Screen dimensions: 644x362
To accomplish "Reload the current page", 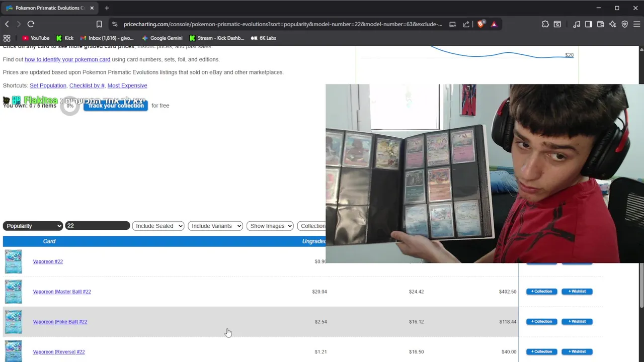I will click(31, 24).
